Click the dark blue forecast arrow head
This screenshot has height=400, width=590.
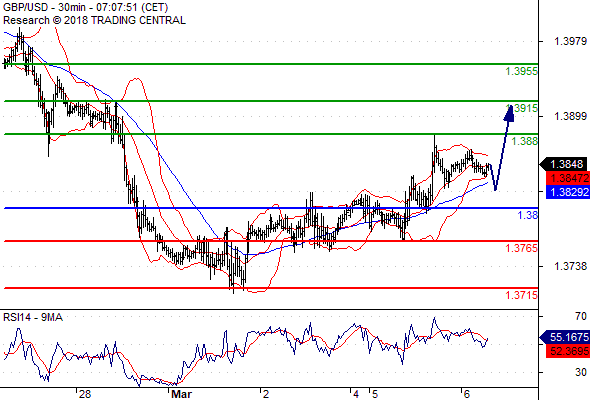[x=509, y=114]
